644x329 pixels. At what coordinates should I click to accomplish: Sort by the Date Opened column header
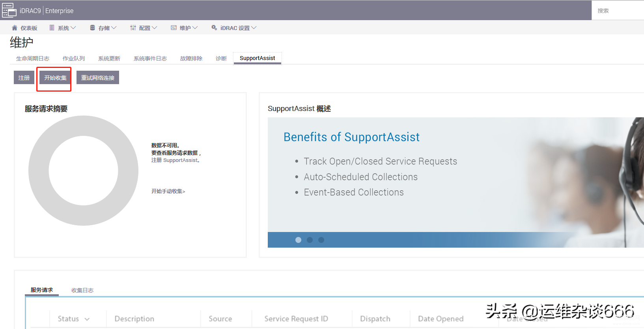(441, 319)
